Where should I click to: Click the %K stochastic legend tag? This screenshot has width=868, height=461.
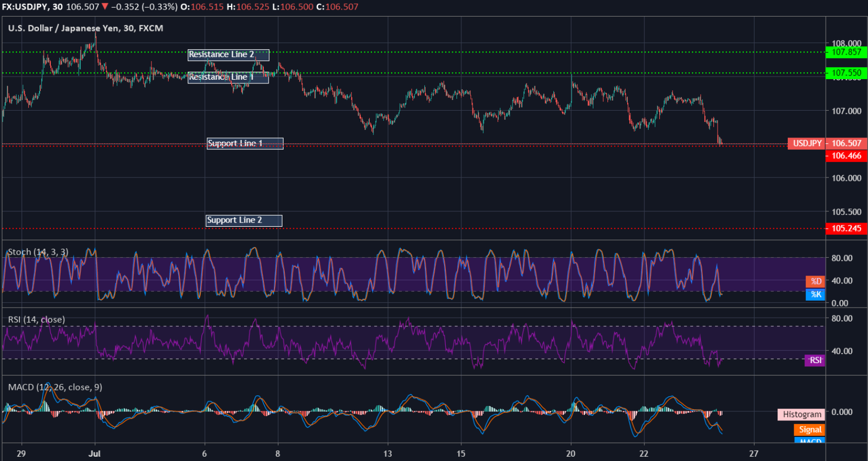pyautogui.click(x=816, y=294)
